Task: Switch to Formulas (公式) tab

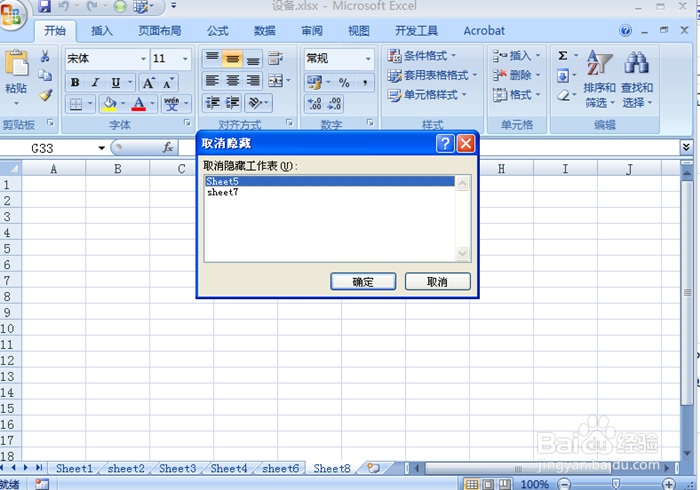Action: pyautogui.click(x=218, y=31)
